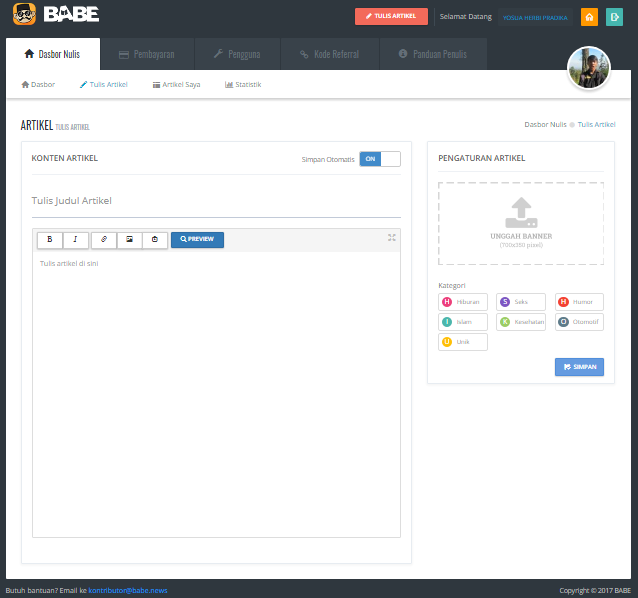Click the orange home icon button
This screenshot has width=638, height=598.
589,17
